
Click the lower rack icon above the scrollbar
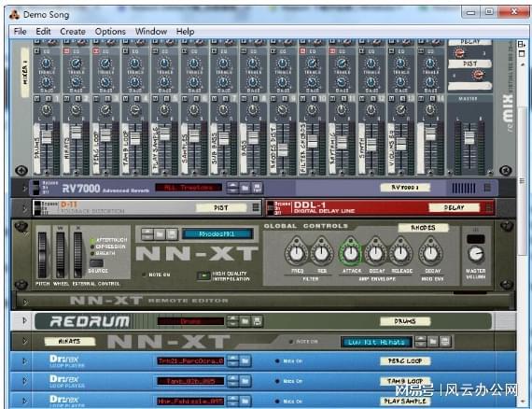pos(522,53)
